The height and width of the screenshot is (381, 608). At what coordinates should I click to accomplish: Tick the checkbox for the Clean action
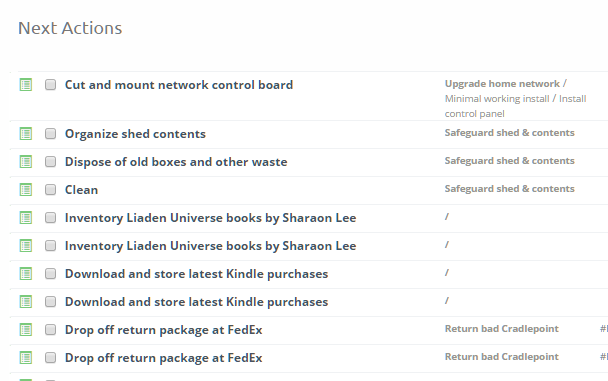[50, 190]
